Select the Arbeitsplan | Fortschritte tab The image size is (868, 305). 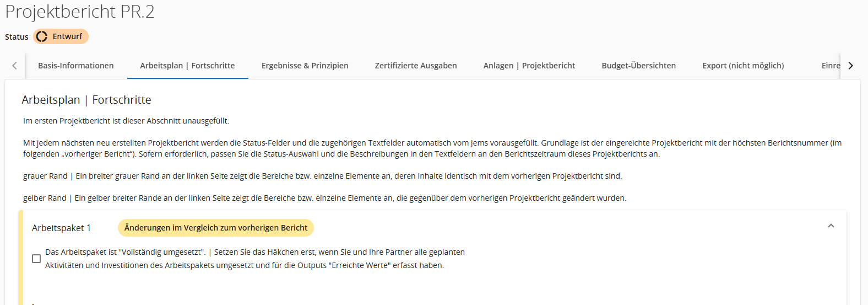[187, 66]
